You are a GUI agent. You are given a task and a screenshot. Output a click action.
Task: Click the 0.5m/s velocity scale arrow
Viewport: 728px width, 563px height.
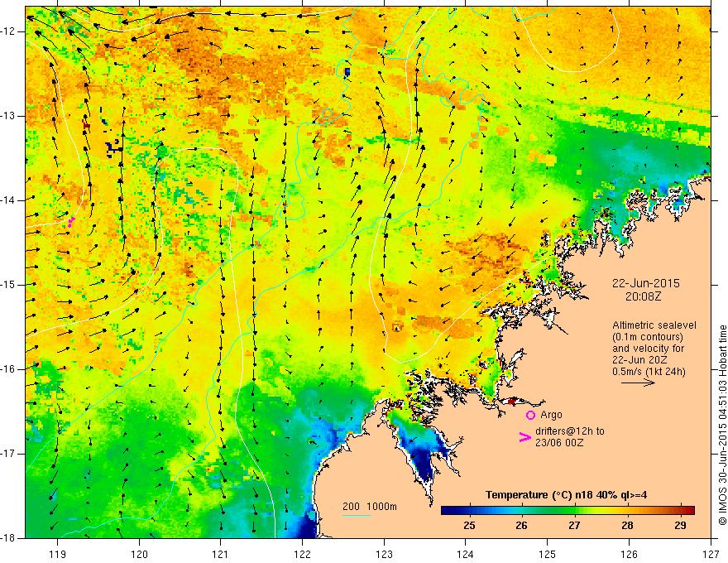tap(638, 383)
